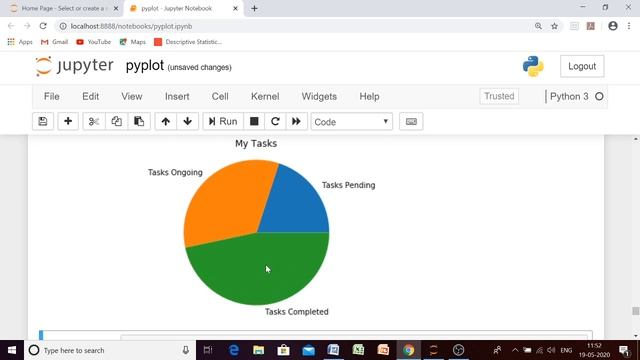This screenshot has width=640, height=360.
Task: Open the Maps bookmark
Action: pos(133,42)
